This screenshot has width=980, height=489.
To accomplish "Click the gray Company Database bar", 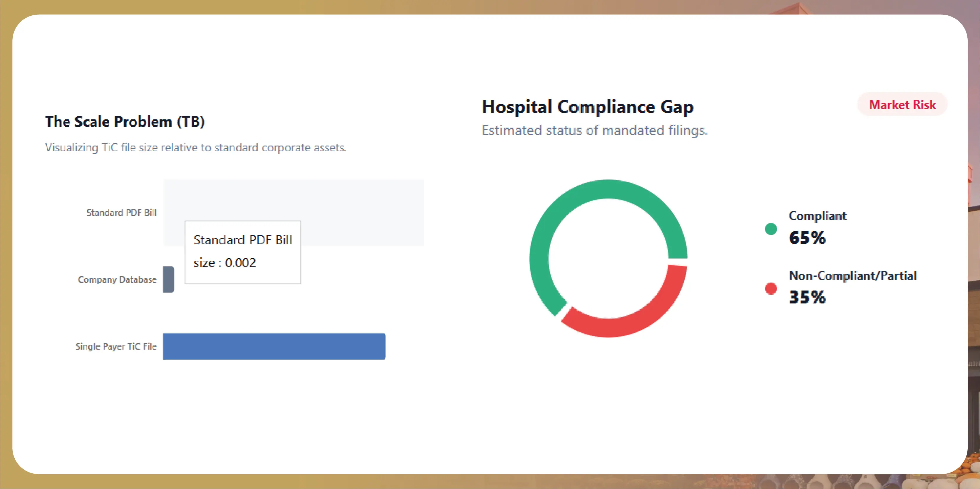I will pos(169,279).
